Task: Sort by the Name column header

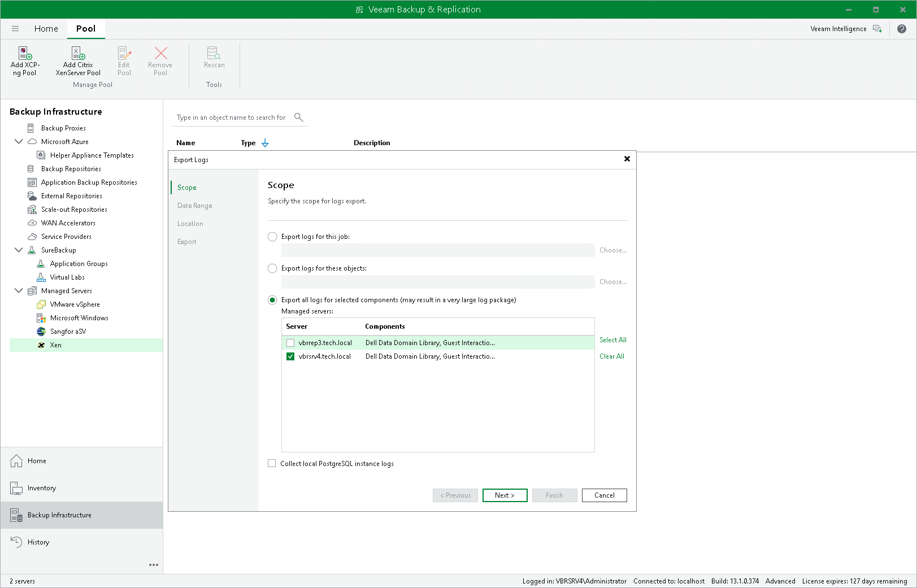Action: (186, 143)
